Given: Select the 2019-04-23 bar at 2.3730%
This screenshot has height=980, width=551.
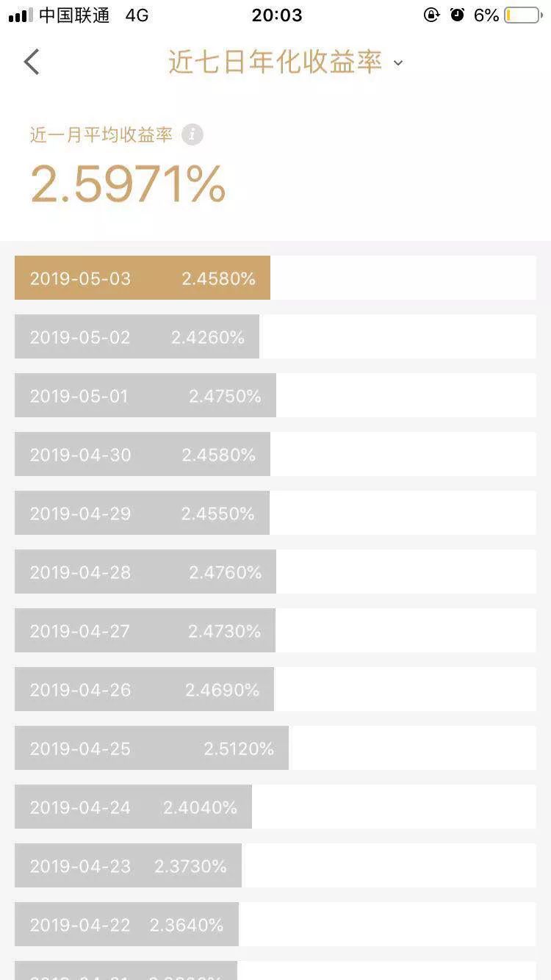Looking at the screenshot, I should (x=129, y=865).
